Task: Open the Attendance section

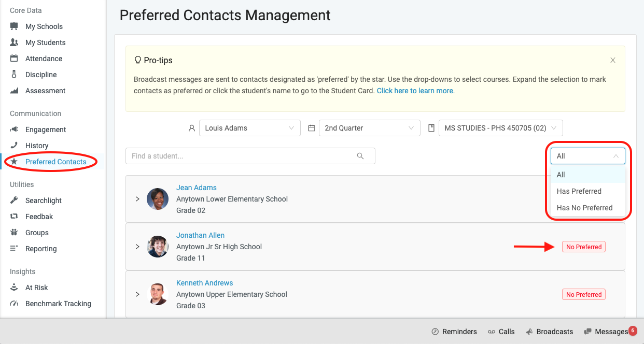Action: 44,59
